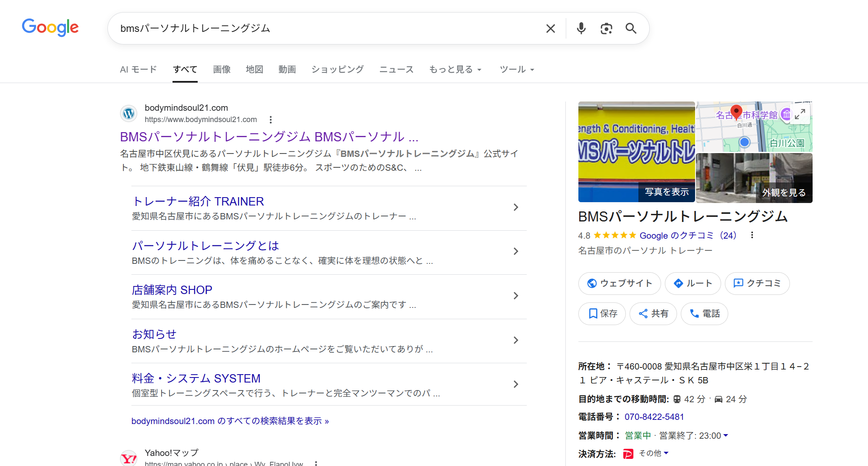
Task: Expand business hours 営業終了 23:00 arrow
Action: point(726,435)
